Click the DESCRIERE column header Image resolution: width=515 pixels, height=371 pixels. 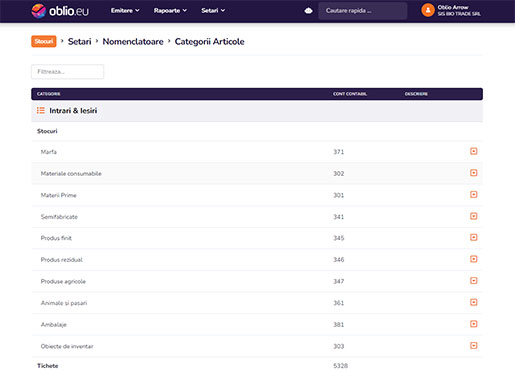click(416, 94)
